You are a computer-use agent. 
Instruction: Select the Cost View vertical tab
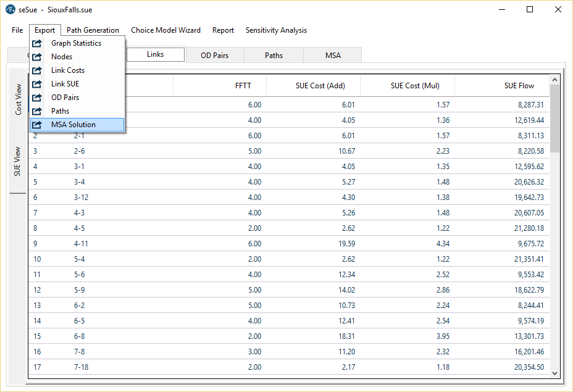18,99
